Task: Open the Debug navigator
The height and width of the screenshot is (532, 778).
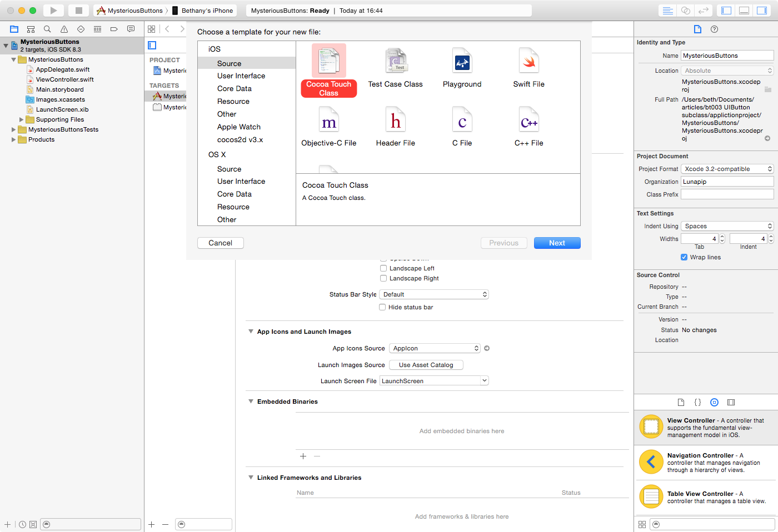Action: (x=97, y=29)
